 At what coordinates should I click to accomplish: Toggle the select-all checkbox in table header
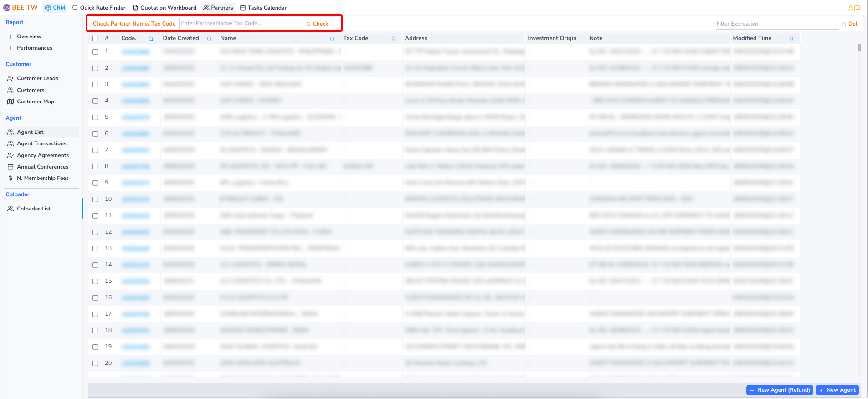tap(95, 39)
